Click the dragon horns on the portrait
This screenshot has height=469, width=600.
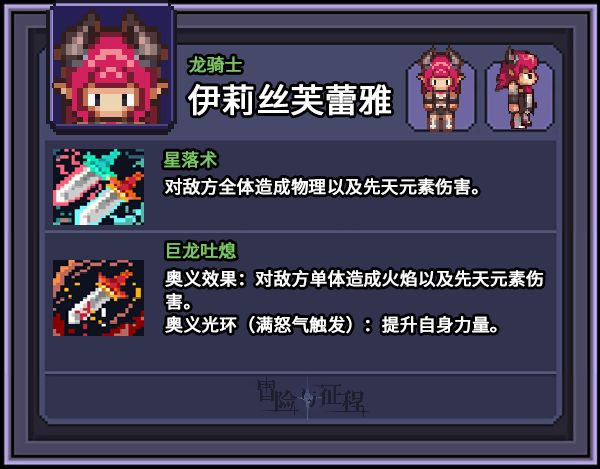[x=111, y=36]
